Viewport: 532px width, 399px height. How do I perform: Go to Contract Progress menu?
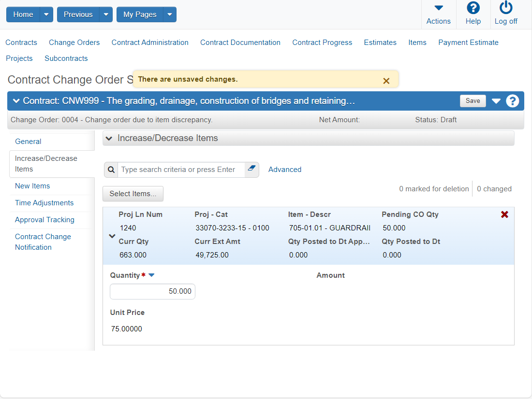(322, 43)
